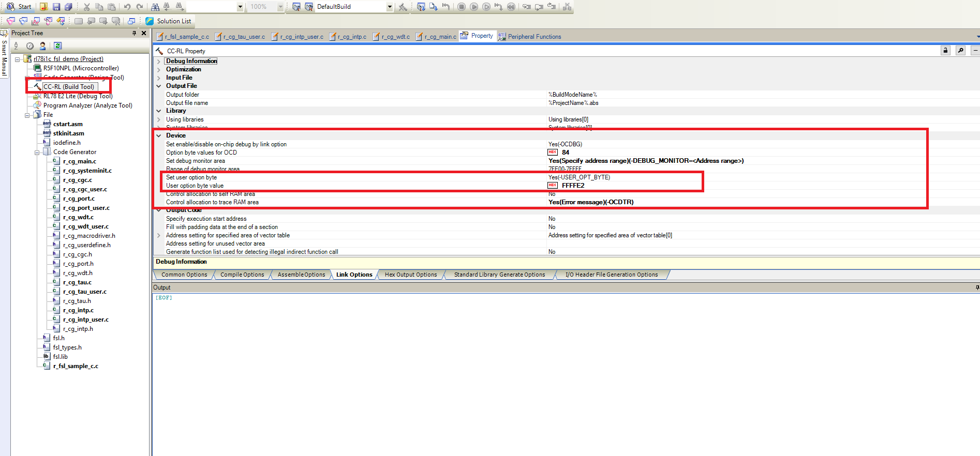
Task: Click the Build hammer icon in toolbar
Action: (403, 7)
